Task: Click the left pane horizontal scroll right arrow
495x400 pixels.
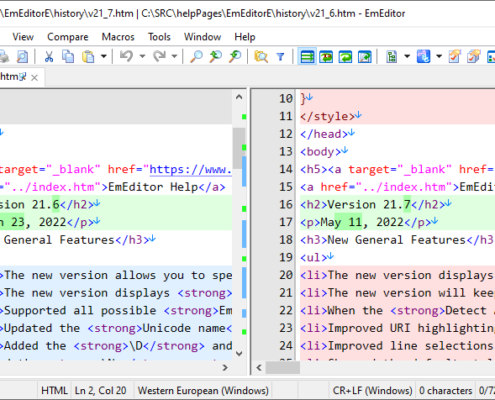Action: click(x=225, y=368)
